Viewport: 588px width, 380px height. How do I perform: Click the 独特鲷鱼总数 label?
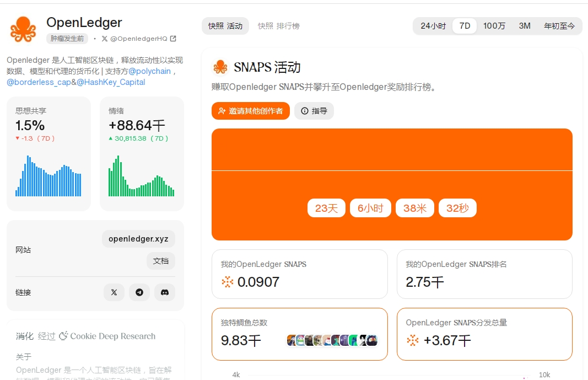click(x=244, y=323)
